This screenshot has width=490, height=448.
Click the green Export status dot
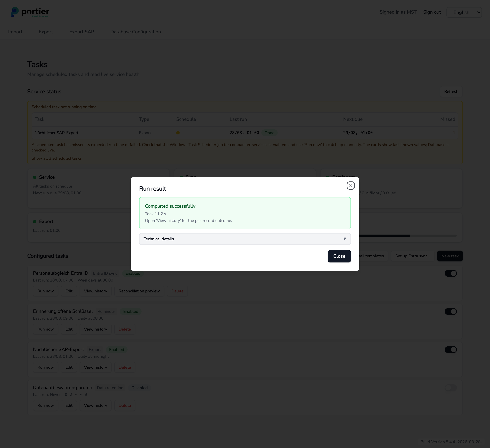(x=35, y=222)
